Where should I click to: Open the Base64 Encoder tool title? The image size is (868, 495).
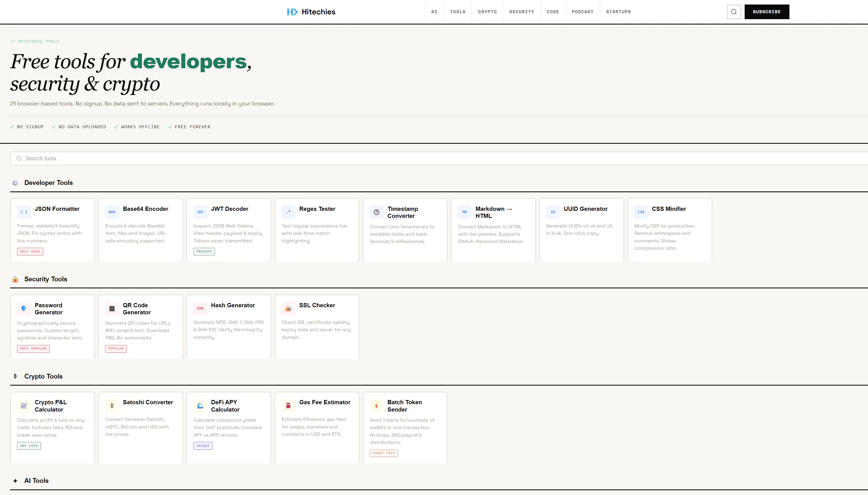(x=146, y=209)
